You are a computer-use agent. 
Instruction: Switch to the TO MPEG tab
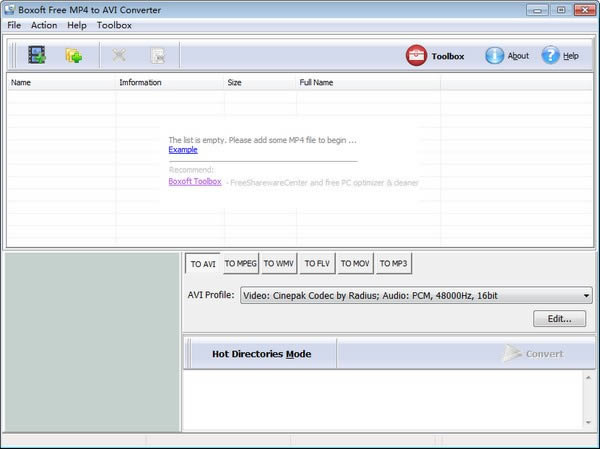241,263
